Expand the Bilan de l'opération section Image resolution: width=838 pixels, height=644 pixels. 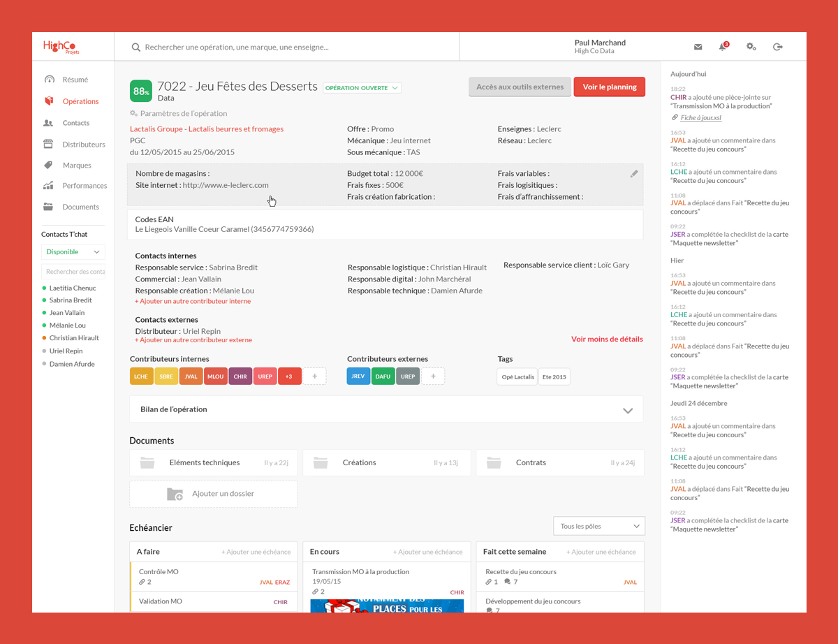[x=386, y=409]
